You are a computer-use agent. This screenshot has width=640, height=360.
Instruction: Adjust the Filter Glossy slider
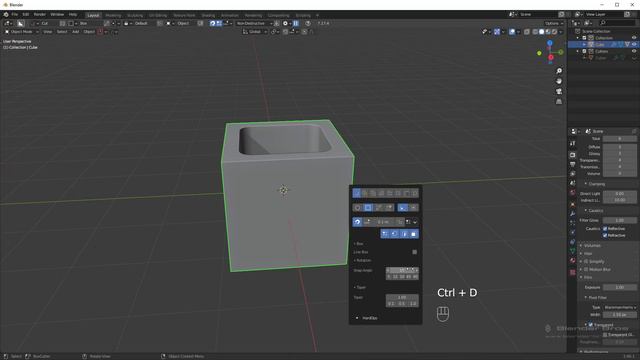tap(620, 220)
